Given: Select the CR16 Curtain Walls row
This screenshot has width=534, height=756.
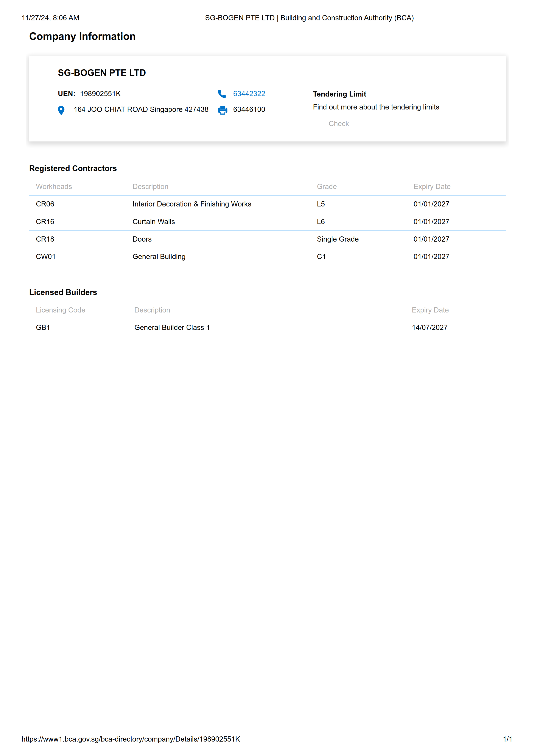Looking at the screenshot, I should [153, 222].
